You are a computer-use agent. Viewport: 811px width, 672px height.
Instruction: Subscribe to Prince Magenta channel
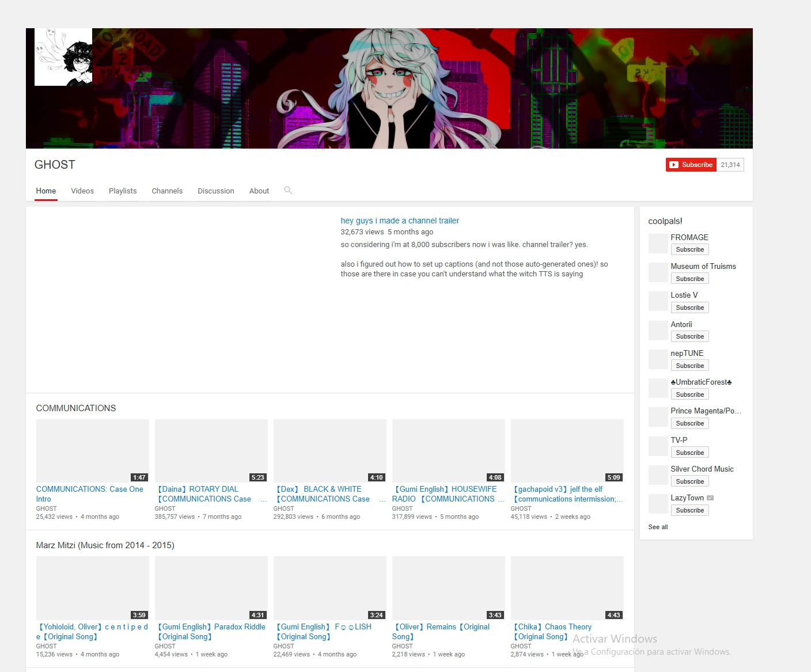[689, 423]
